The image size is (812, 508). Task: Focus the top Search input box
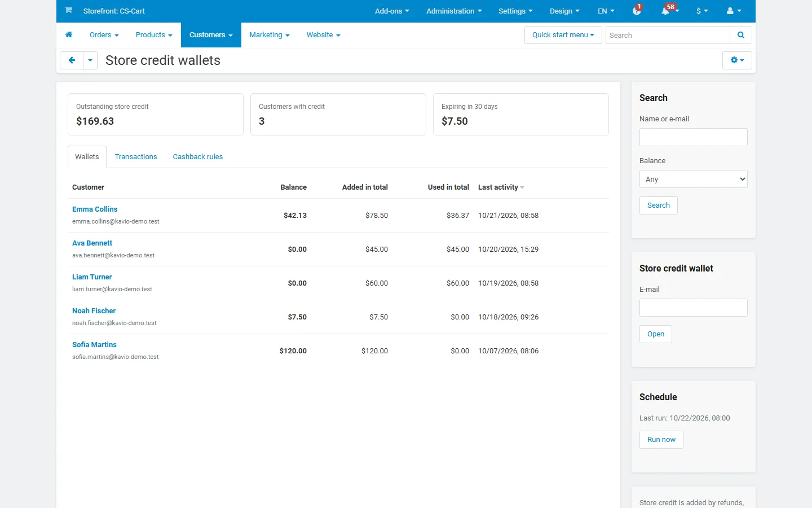[668, 35]
